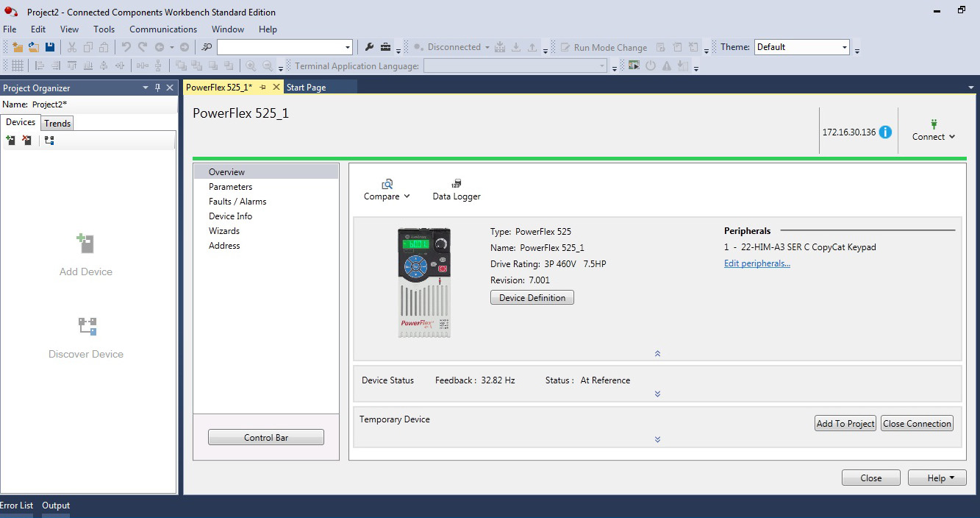The width and height of the screenshot is (980, 518).
Task: Click the At Reference status value
Action: tap(605, 380)
